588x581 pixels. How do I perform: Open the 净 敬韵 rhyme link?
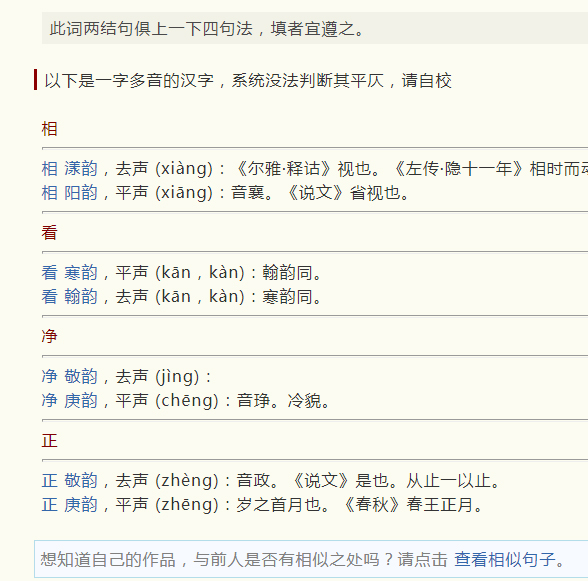[69, 376]
